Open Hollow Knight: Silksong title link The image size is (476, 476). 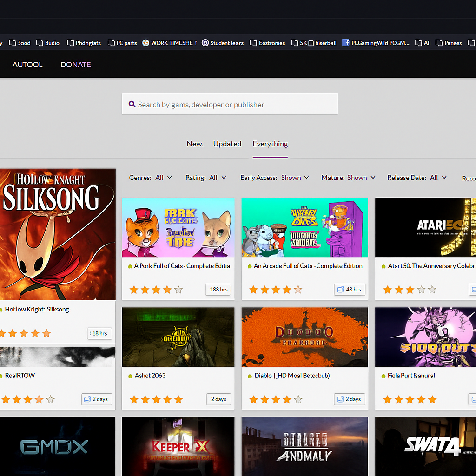[37, 309]
